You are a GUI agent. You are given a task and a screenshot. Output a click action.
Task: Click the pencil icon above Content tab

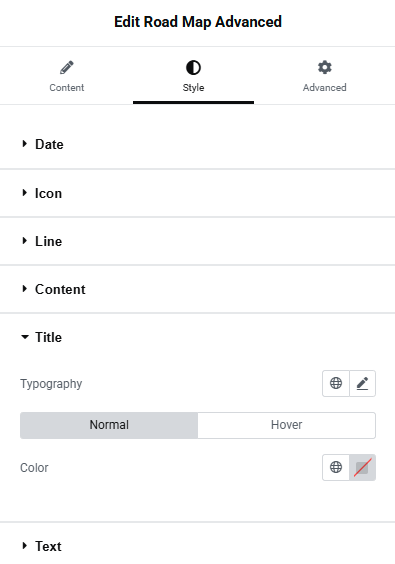tap(67, 67)
